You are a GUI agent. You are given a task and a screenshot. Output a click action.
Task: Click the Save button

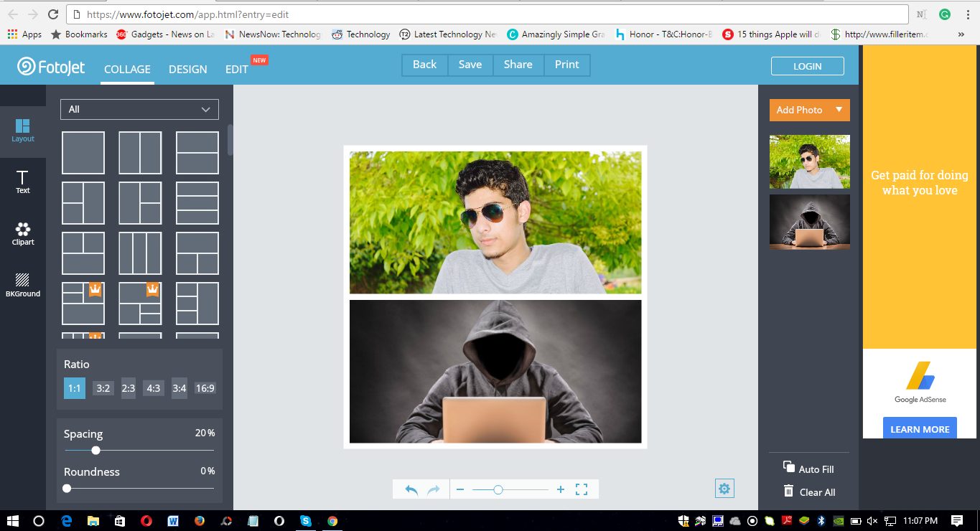point(470,65)
